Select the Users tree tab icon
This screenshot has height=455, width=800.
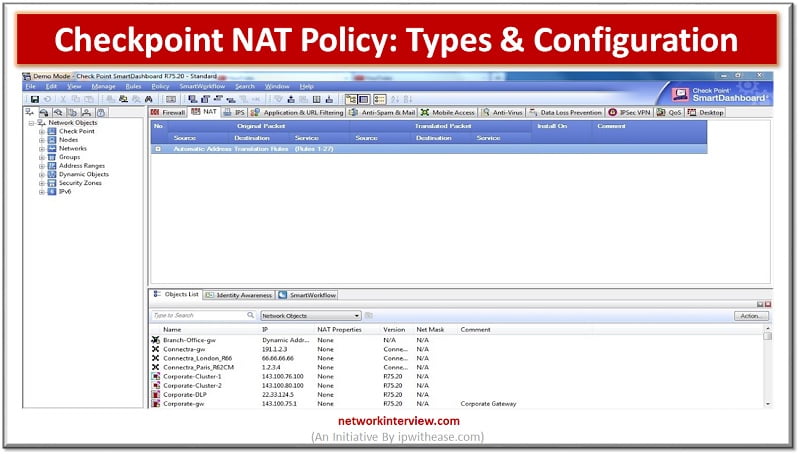[87, 112]
